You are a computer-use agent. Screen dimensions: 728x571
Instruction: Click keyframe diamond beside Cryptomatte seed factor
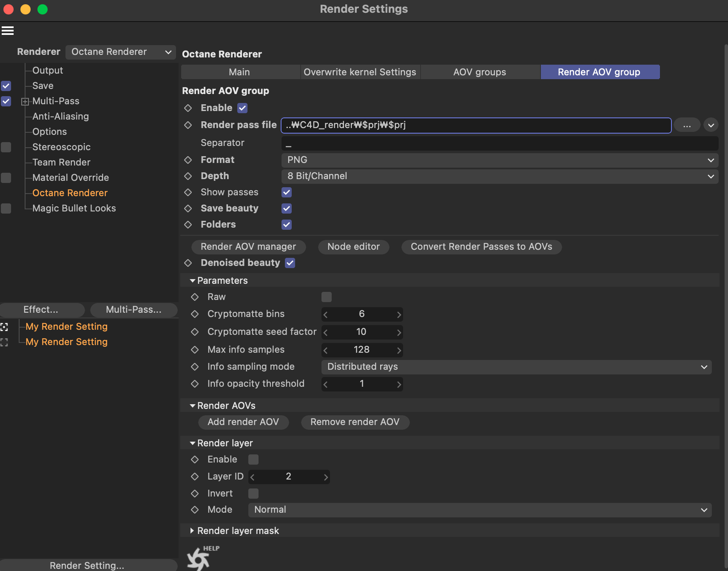tap(195, 332)
